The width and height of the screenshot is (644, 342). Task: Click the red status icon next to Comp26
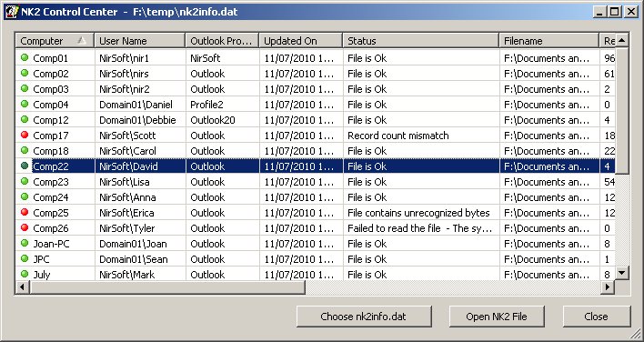click(25, 227)
